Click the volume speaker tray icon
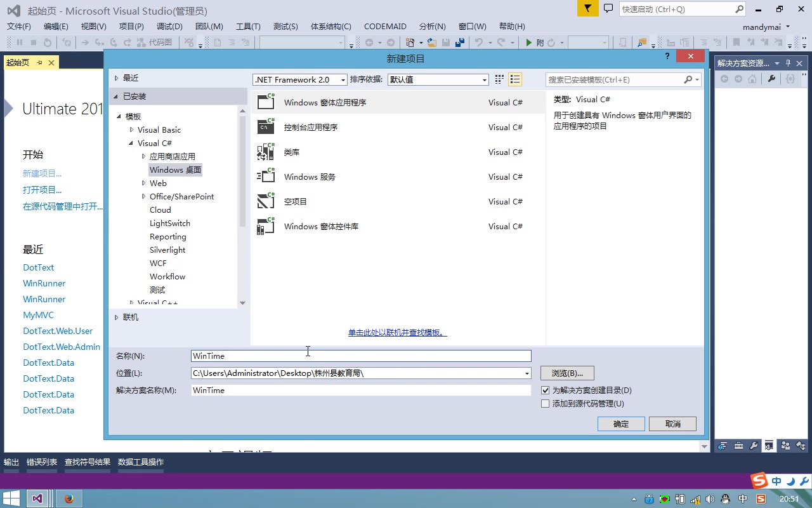Image resolution: width=812 pixels, height=508 pixels. tap(710, 499)
